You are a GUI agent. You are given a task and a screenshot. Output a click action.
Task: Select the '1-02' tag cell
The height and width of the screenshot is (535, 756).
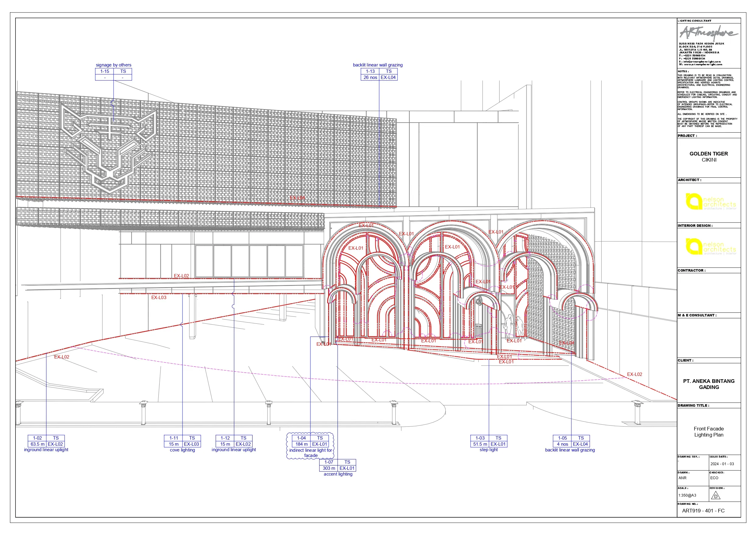click(x=37, y=438)
